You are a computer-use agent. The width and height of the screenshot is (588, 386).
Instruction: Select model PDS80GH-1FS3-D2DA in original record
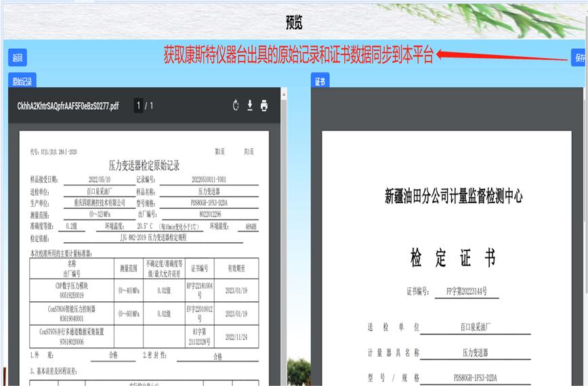tap(209, 202)
